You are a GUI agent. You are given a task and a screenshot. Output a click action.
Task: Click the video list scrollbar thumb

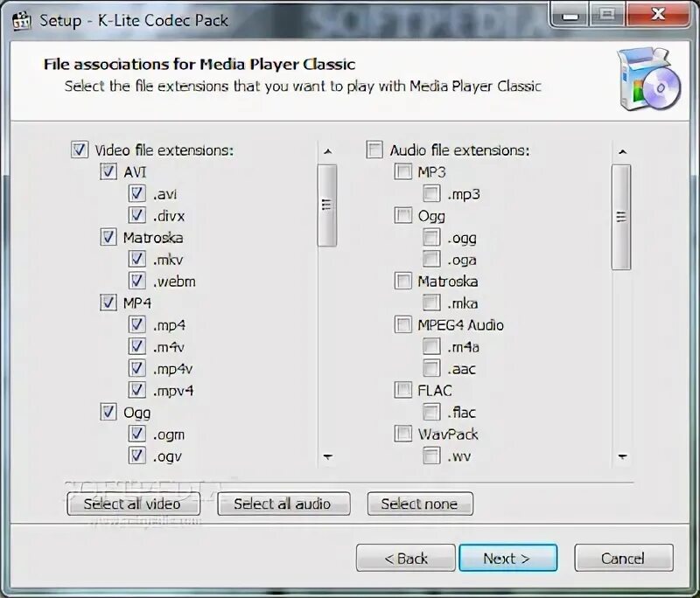[327, 205]
